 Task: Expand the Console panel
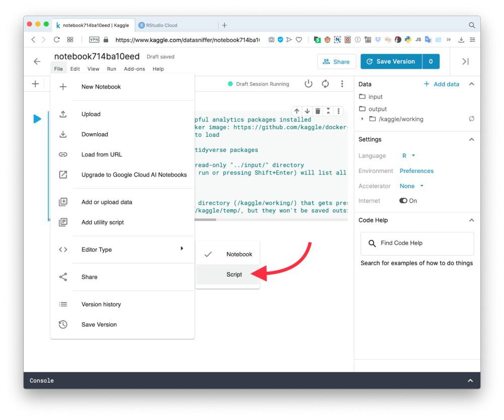pyautogui.click(x=470, y=381)
